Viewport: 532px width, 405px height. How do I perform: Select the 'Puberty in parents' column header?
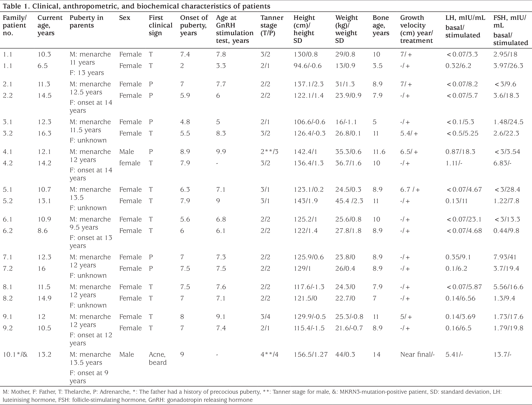86,21
